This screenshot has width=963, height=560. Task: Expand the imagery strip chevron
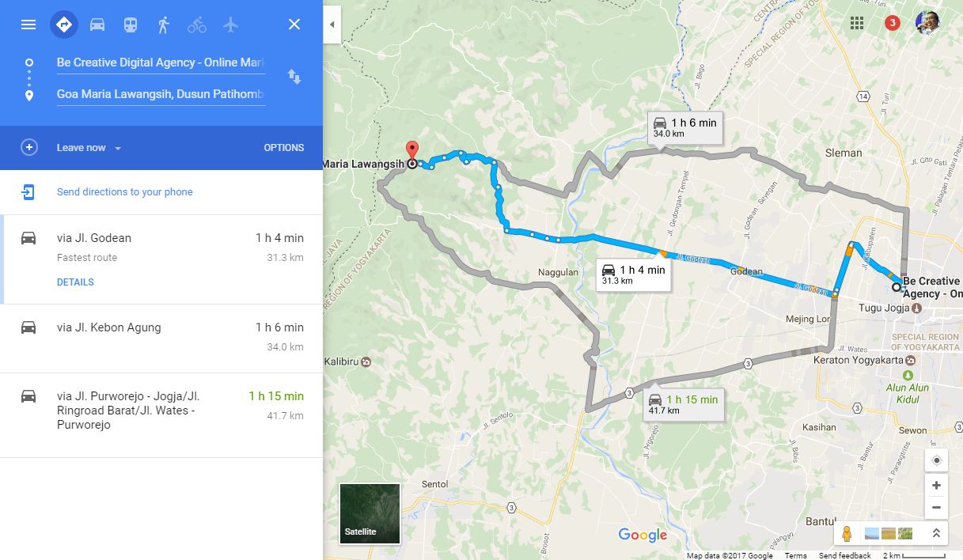pyautogui.click(x=936, y=534)
